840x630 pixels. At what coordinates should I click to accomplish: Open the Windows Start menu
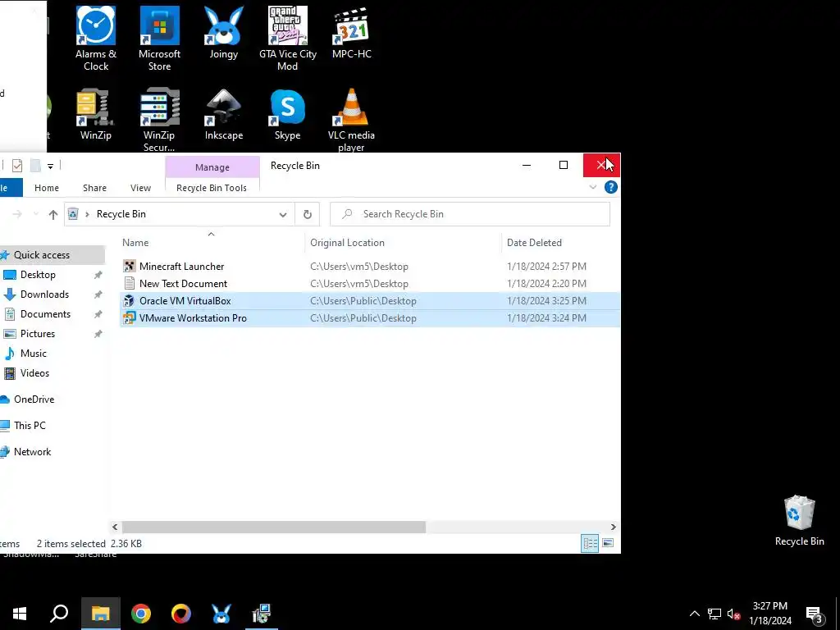pyautogui.click(x=20, y=614)
